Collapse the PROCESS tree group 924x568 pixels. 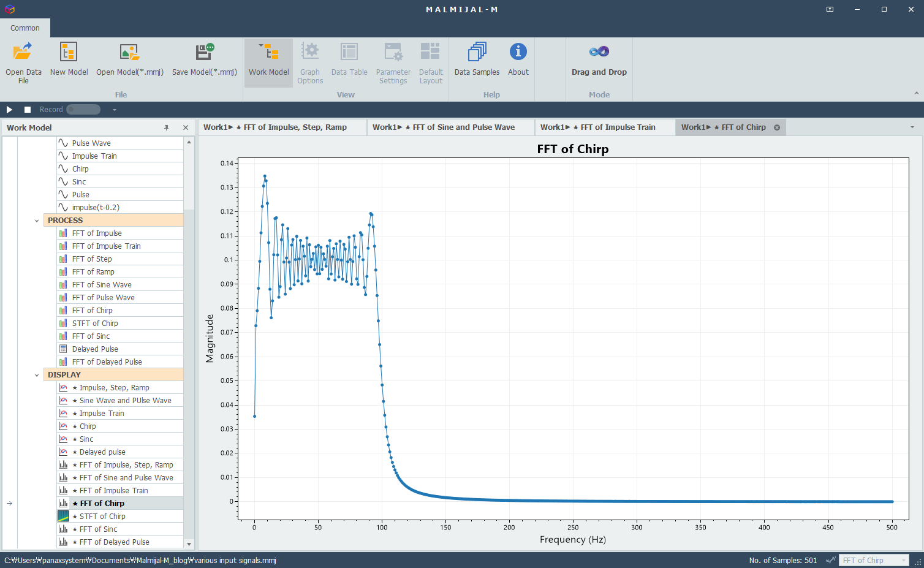point(37,221)
